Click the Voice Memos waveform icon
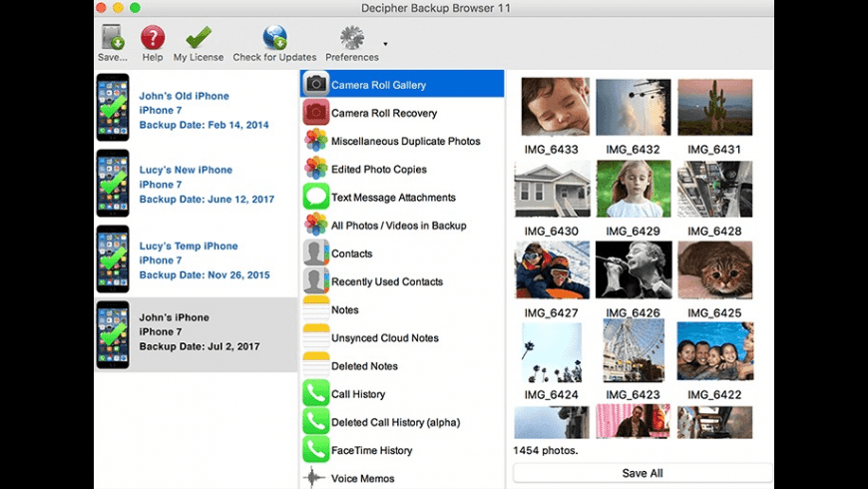This screenshot has width=868, height=489. click(314, 477)
